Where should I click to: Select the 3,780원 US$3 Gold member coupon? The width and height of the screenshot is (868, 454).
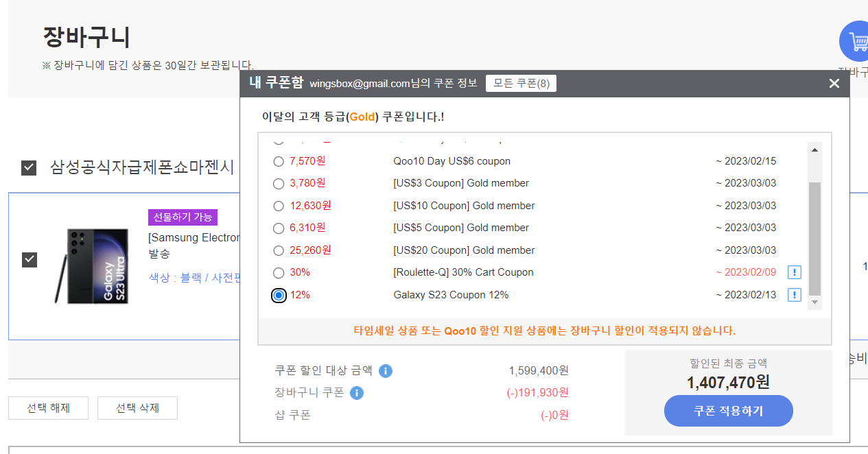279,184
